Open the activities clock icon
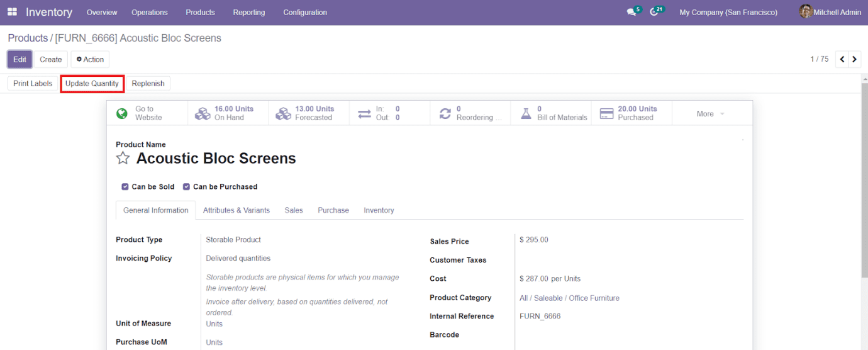 654,13
